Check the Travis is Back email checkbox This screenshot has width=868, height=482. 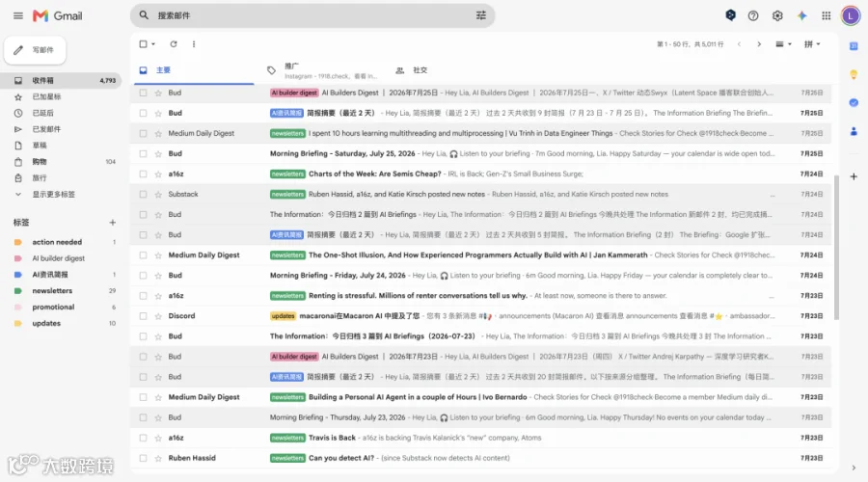coord(144,438)
